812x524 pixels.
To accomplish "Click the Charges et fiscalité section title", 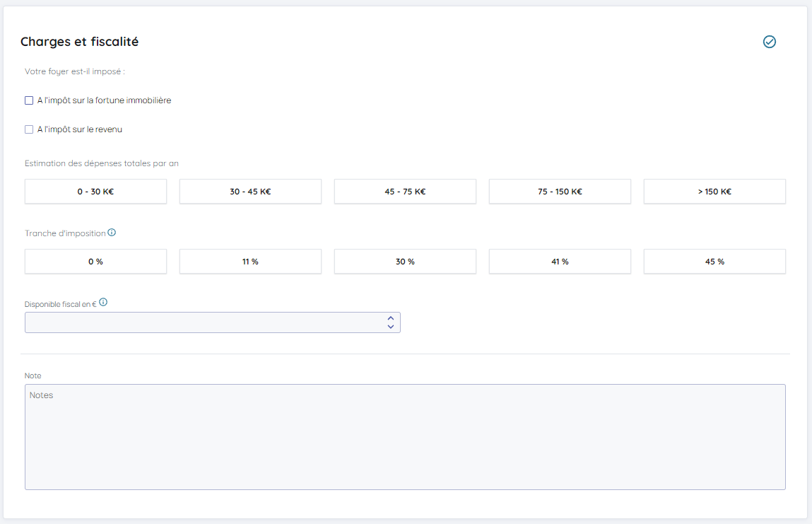I will pos(79,42).
